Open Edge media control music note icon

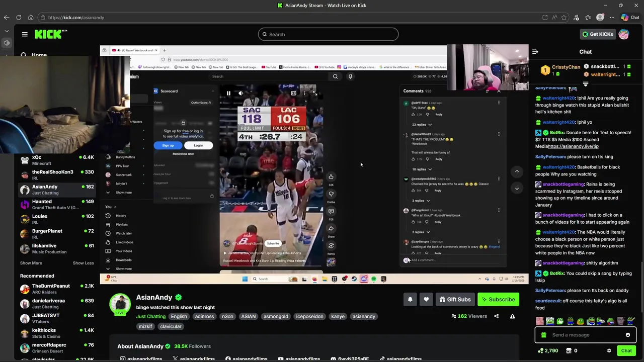[x=576, y=17]
